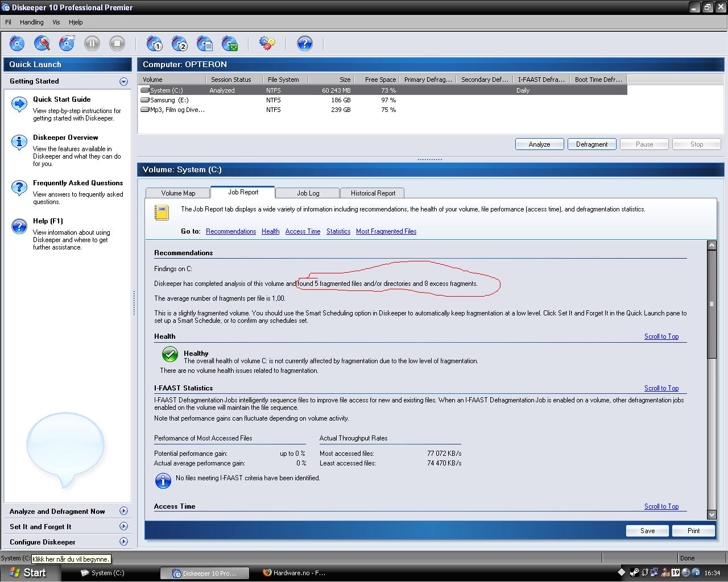Image resolution: width=728 pixels, height=582 pixels.
Task: Click the yellow notebook Job Report icon
Action: [x=162, y=213]
